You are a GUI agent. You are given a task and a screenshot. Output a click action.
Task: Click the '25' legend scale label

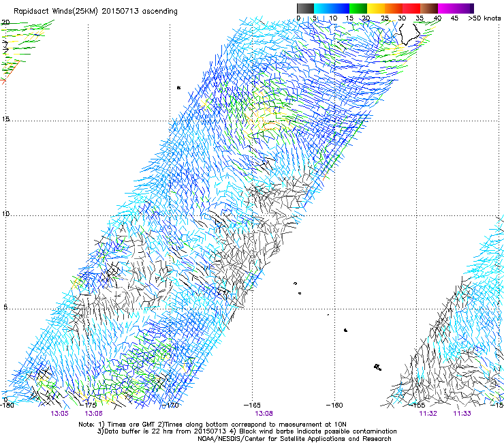385,18
